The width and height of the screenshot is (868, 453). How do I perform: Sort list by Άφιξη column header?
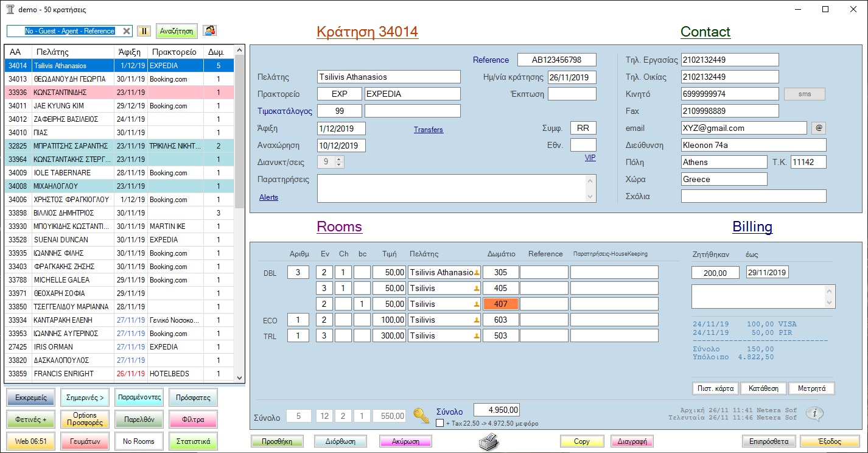tap(130, 52)
